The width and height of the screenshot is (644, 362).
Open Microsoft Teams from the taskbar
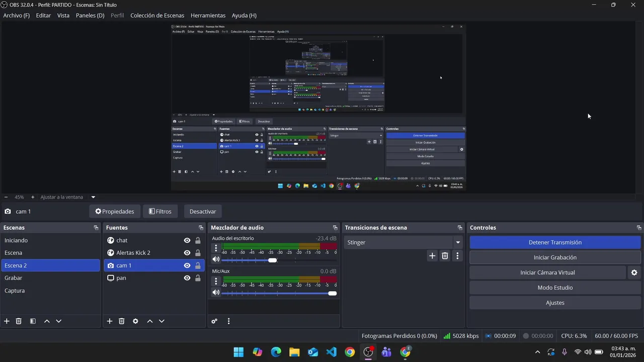pyautogui.click(x=386, y=352)
